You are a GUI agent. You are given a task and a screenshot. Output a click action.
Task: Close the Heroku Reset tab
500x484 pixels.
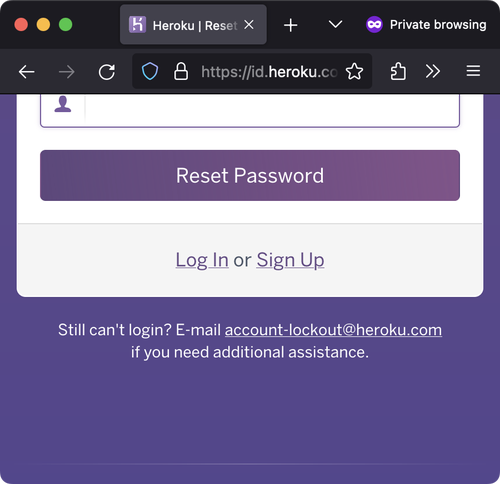(249, 25)
